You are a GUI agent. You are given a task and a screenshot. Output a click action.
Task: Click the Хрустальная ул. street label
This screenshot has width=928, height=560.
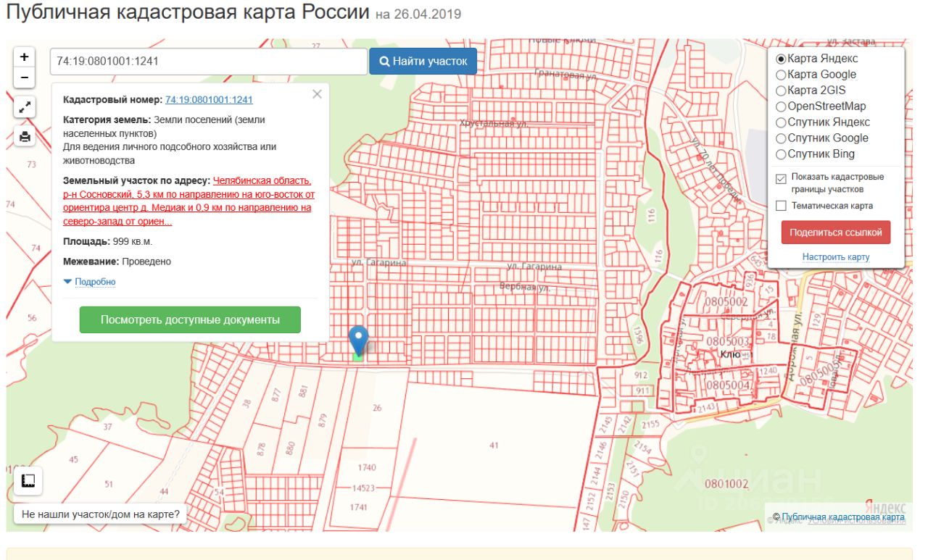493,124
